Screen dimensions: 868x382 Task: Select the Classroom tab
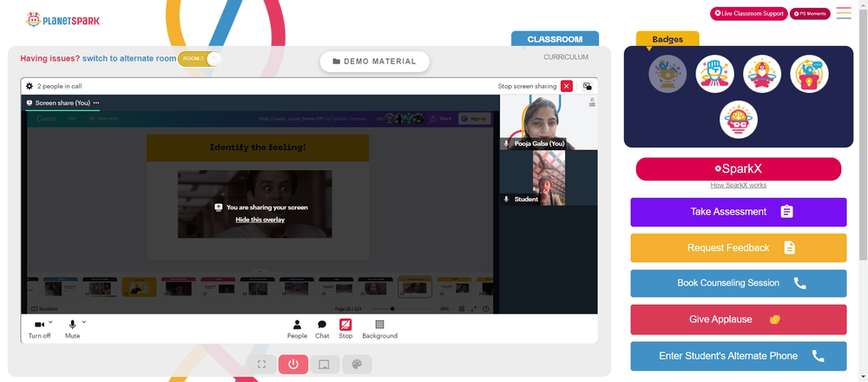click(555, 39)
